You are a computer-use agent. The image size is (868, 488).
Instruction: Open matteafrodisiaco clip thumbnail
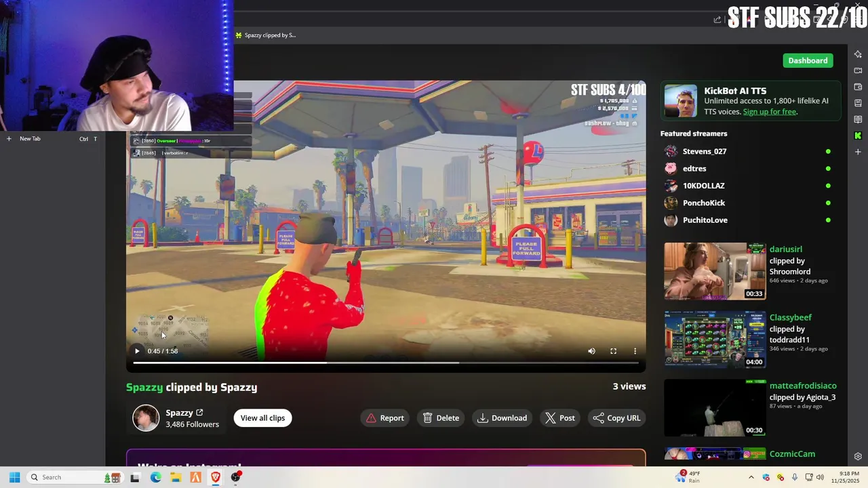coord(715,408)
